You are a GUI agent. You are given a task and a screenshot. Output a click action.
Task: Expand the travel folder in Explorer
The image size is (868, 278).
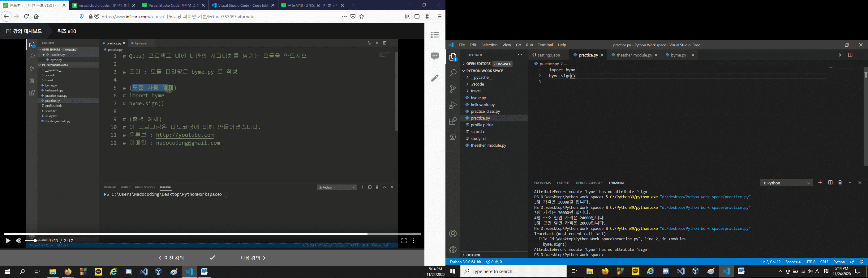pos(475,91)
